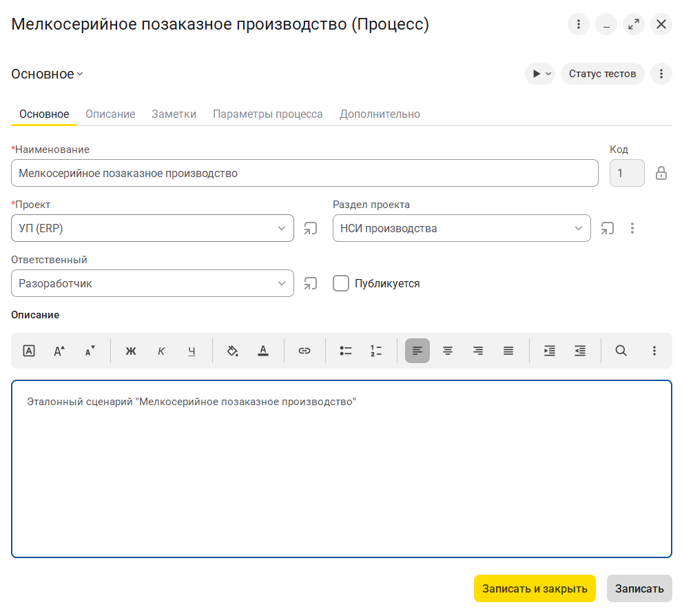682x616 pixels.
Task: Click Записать и закрыть button
Action: coord(535,588)
